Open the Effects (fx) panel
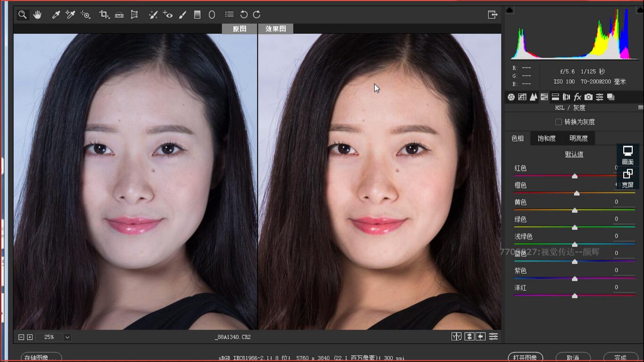The image size is (644, 362). tap(578, 97)
